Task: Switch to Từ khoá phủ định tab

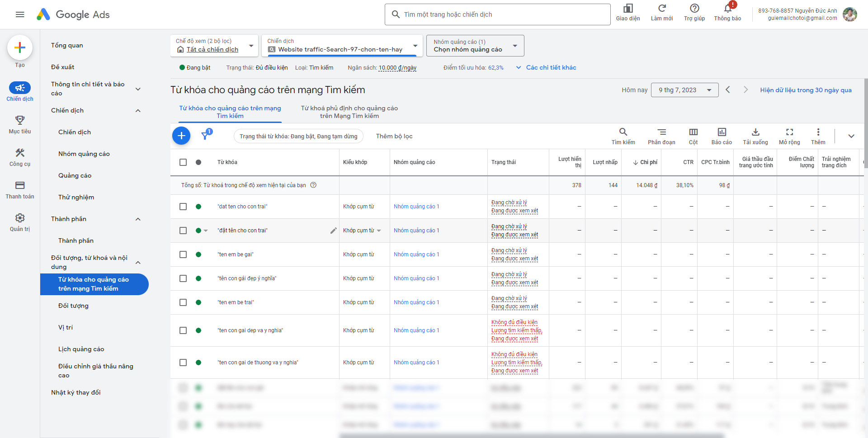Action: pos(349,112)
